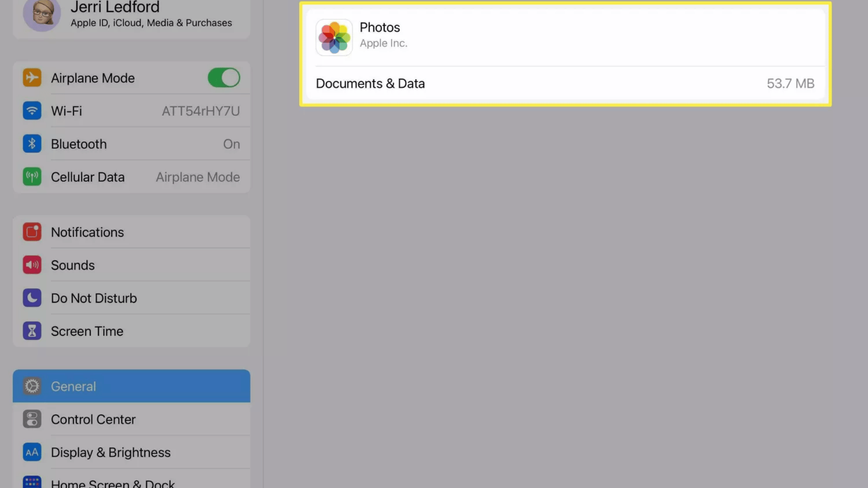868x488 pixels.
Task: Turn off the Airplane Mode switch
Action: pyautogui.click(x=224, y=78)
